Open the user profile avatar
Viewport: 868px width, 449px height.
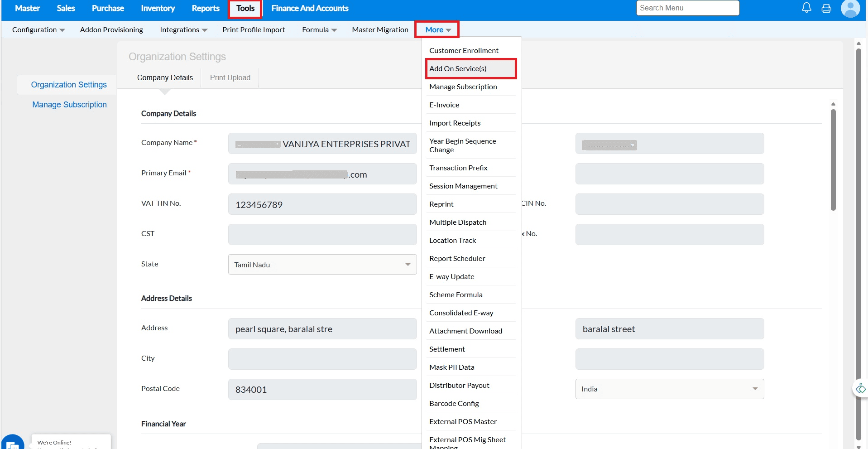pyautogui.click(x=850, y=8)
